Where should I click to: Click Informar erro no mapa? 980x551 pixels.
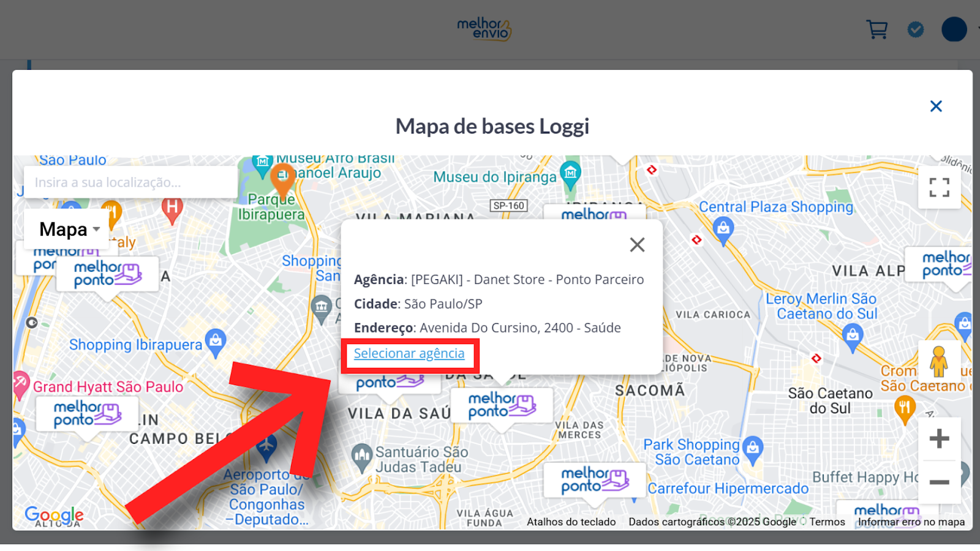(x=911, y=522)
